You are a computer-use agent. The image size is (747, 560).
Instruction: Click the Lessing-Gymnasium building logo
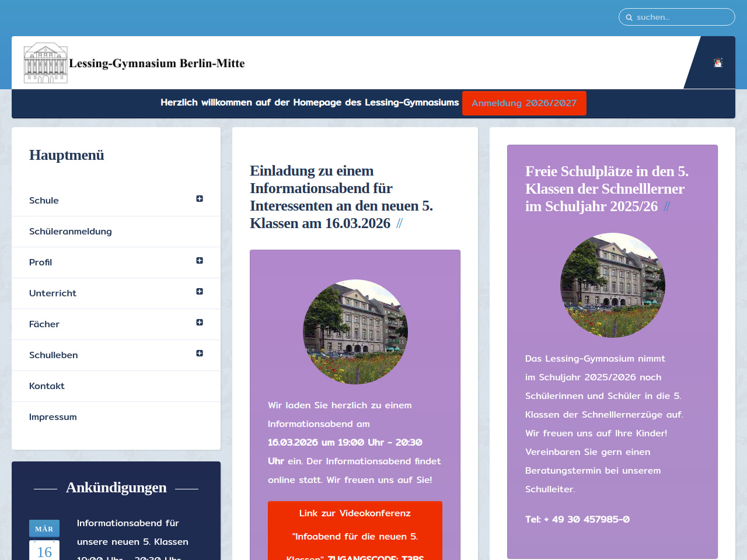click(x=46, y=63)
